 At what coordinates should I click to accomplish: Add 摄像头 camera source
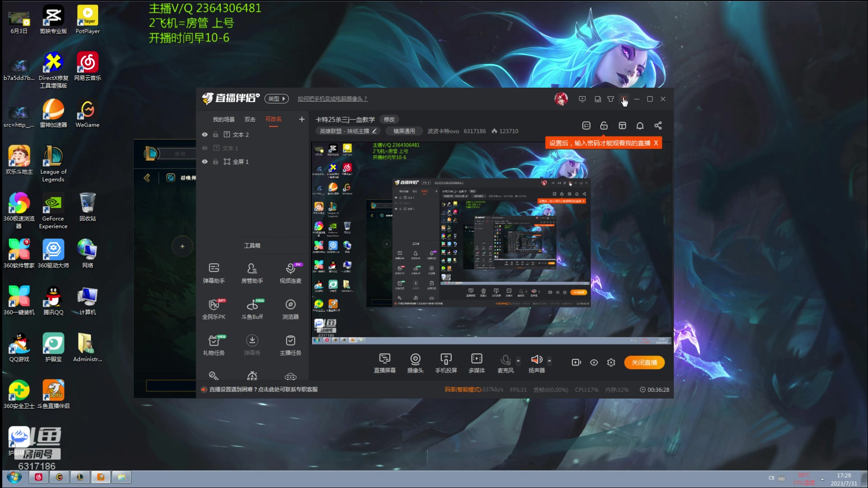pos(415,363)
